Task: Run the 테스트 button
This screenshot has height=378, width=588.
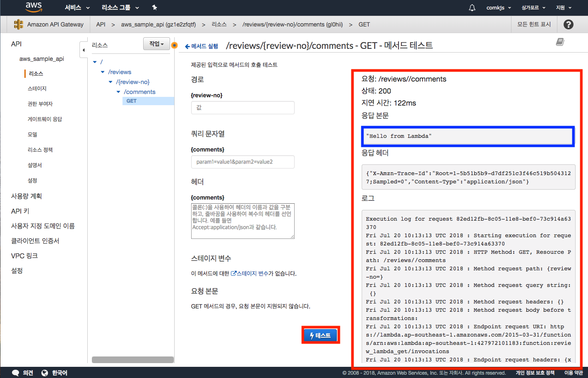Action: coord(321,335)
